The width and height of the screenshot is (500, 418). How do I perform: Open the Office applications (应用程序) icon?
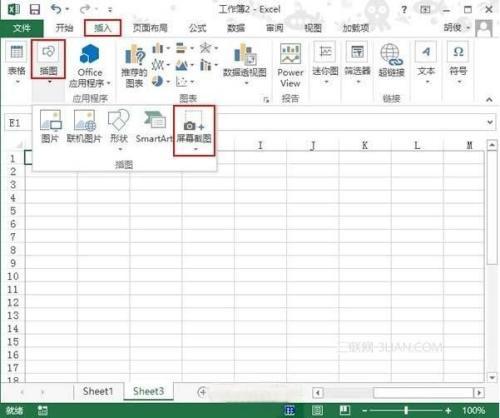click(x=89, y=65)
